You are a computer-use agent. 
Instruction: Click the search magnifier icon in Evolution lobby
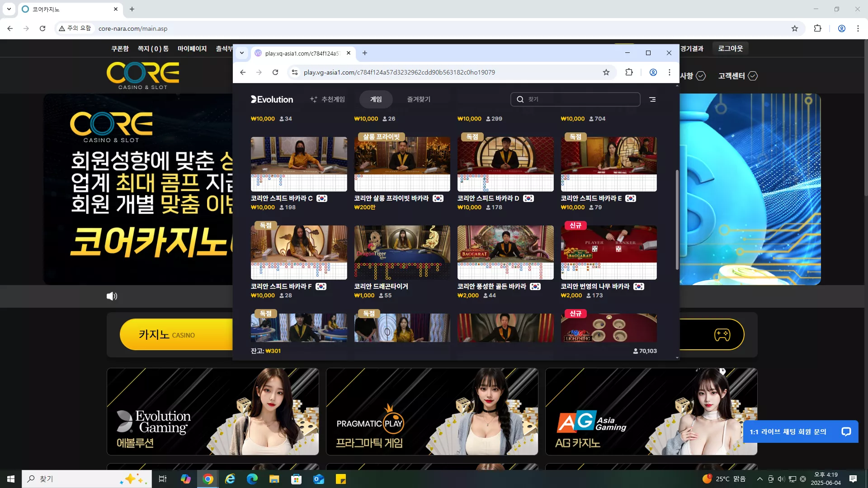pyautogui.click(x=520, y=99)
